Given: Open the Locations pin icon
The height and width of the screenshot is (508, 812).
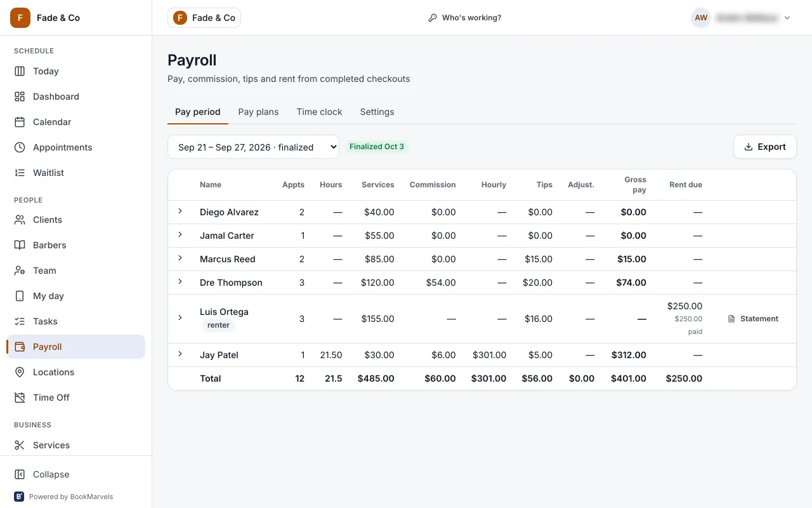Looking at the screenshot, I should [20, 372].
